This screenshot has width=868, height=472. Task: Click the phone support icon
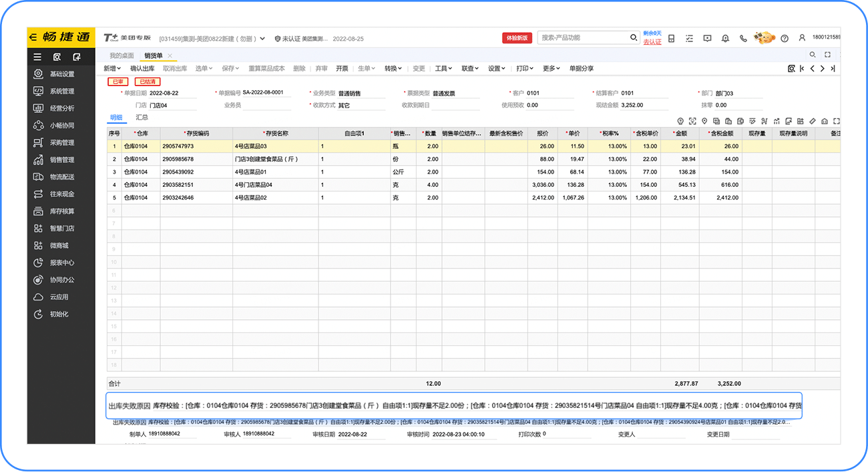[743, 39]
